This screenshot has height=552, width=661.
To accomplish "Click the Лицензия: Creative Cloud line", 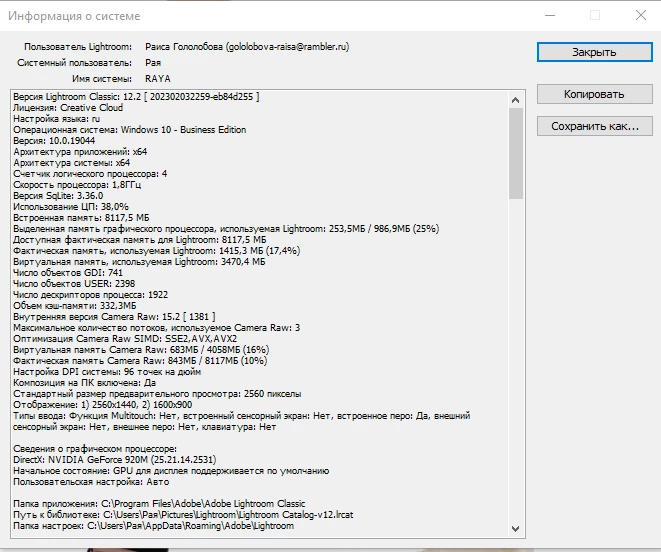I will pyautogui.click(x=68, y=108).
